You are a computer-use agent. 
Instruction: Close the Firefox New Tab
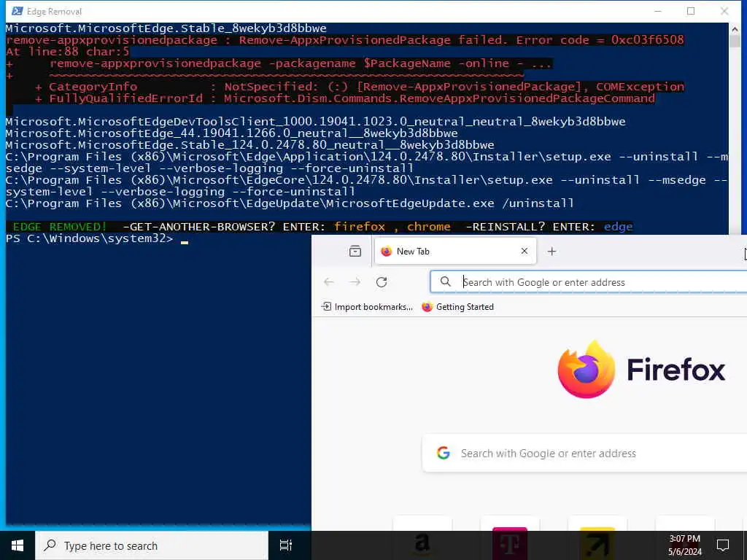(x=524, y=251)
